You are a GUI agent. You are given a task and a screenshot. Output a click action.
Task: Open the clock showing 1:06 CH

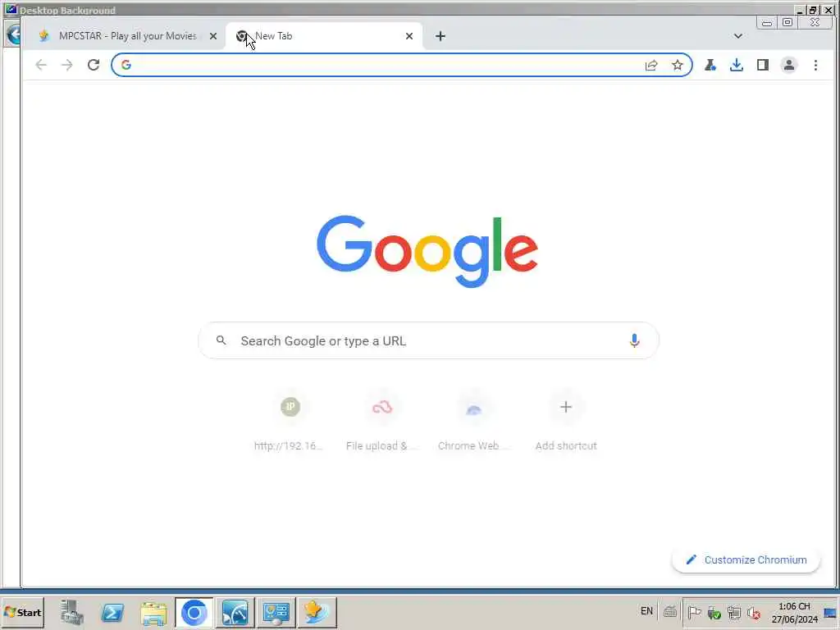[x=794, y=612]
